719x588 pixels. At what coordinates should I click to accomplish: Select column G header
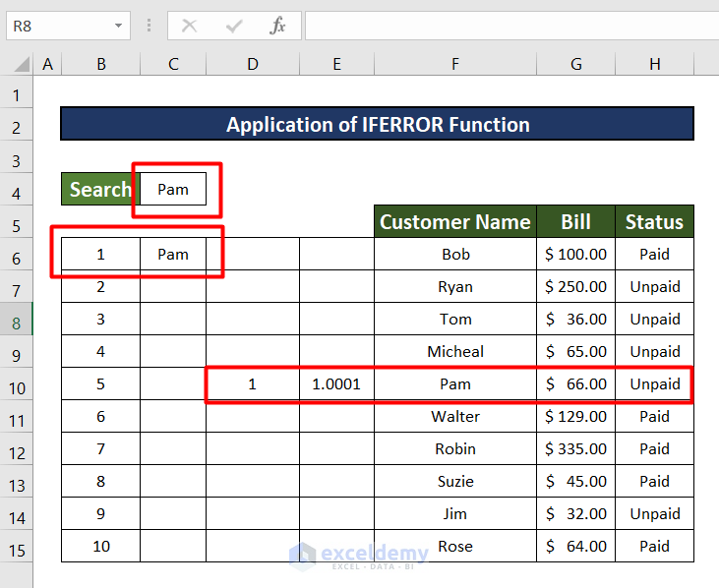(575, 65)
